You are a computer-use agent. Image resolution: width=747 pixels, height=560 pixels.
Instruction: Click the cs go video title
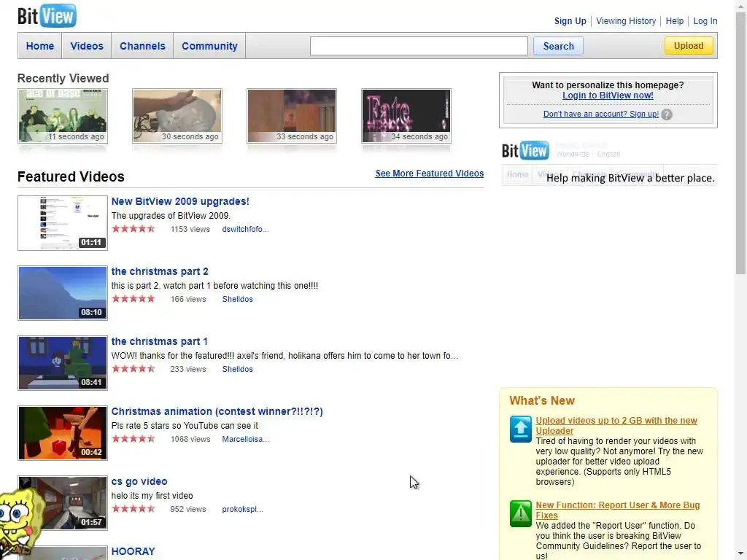(139, 481)
